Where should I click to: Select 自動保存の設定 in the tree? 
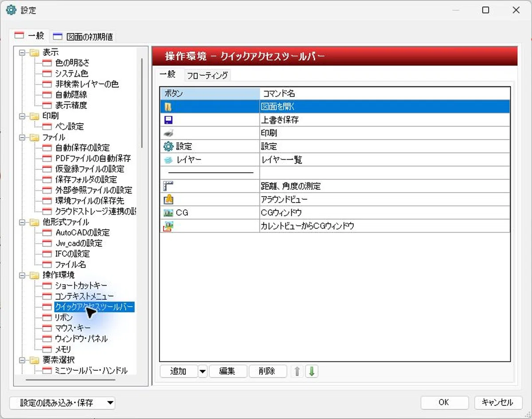pos(82,147)
